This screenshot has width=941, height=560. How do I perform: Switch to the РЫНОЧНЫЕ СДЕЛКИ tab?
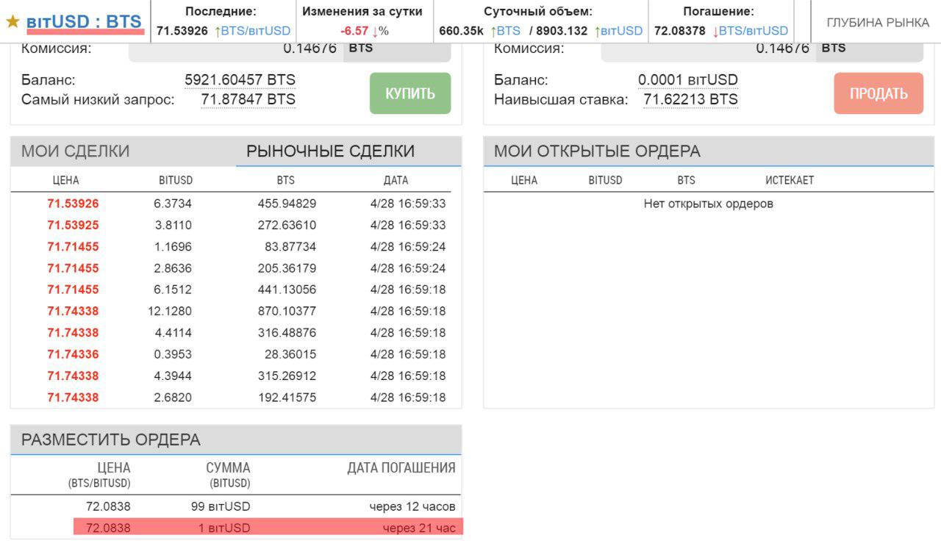click(x=330, y=151)
